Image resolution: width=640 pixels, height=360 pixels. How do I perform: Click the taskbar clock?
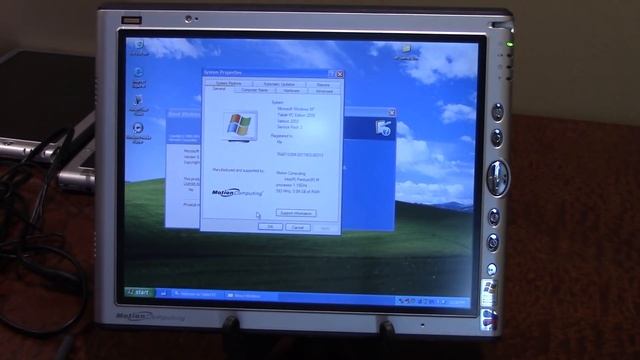(x=459, y=302)
